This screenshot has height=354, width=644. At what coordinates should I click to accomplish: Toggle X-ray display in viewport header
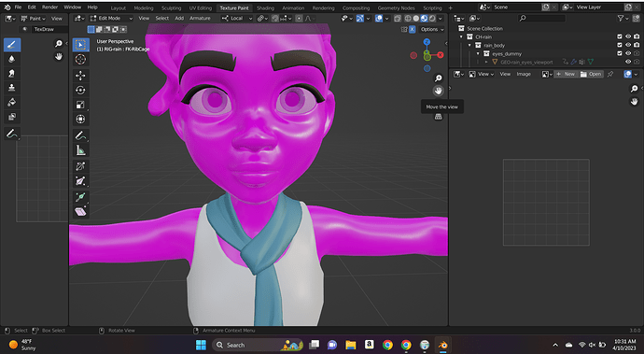pyautogui.click(x=398, y=18)
